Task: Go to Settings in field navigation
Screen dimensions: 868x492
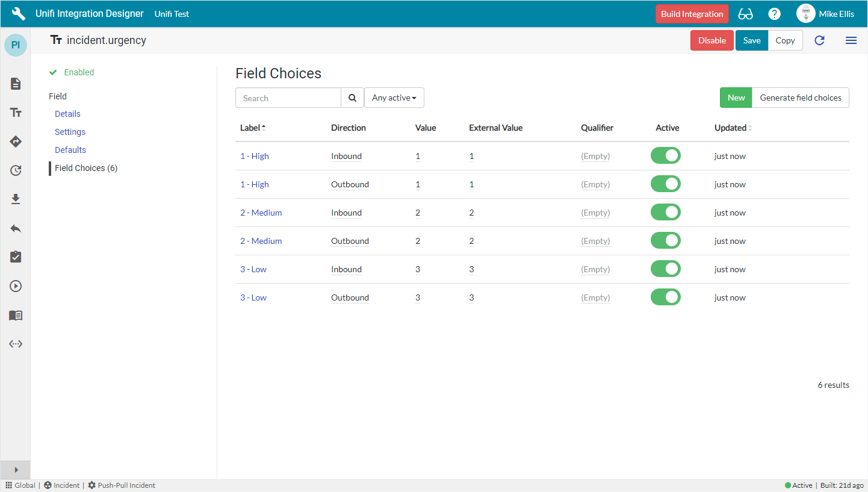Action: 70,132
